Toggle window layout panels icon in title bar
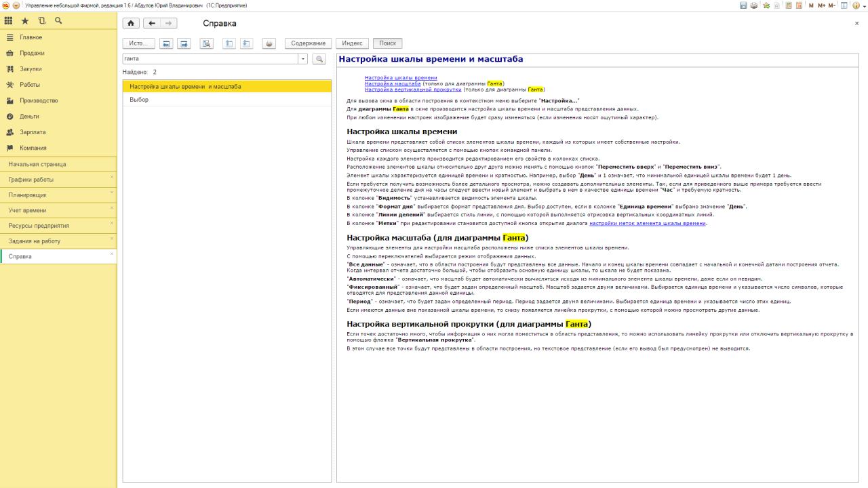Screen dimensions: 868x488 844,5
